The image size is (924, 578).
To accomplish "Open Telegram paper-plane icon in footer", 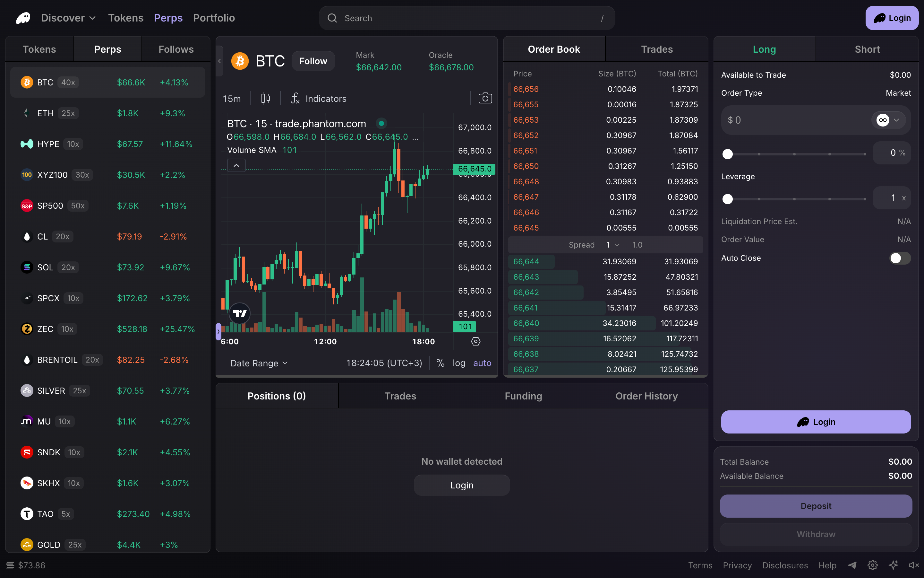I will click(852, 565).
